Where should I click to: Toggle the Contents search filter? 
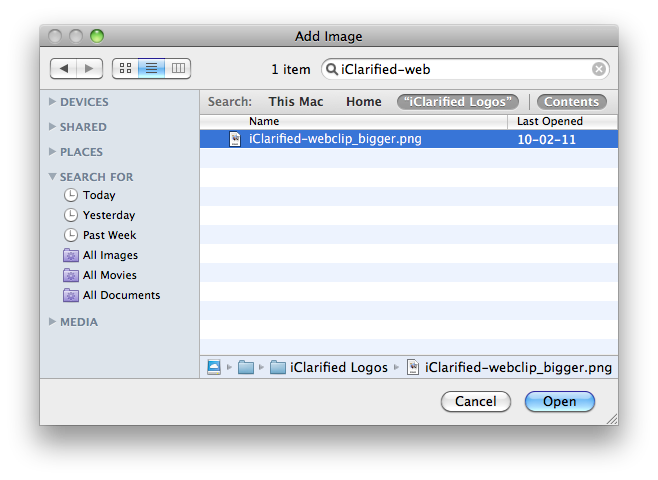point(572,102)
